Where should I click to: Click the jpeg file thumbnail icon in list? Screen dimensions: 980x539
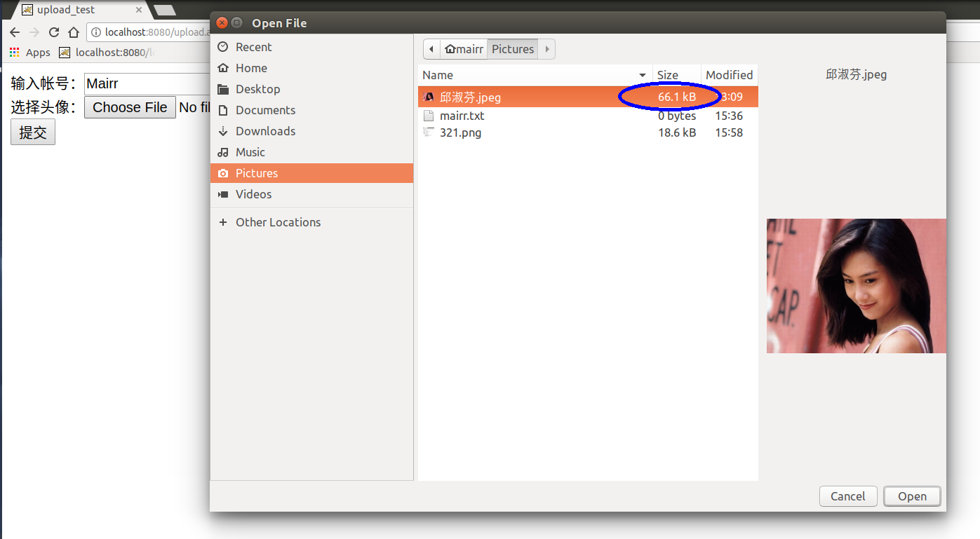429,97
